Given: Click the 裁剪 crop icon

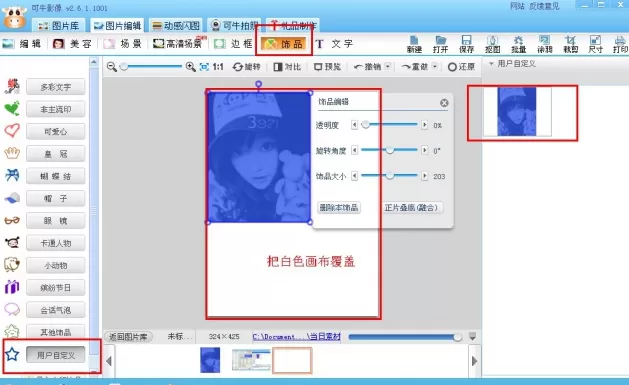Looking at the screenshot, I should (x=570, y=44).
